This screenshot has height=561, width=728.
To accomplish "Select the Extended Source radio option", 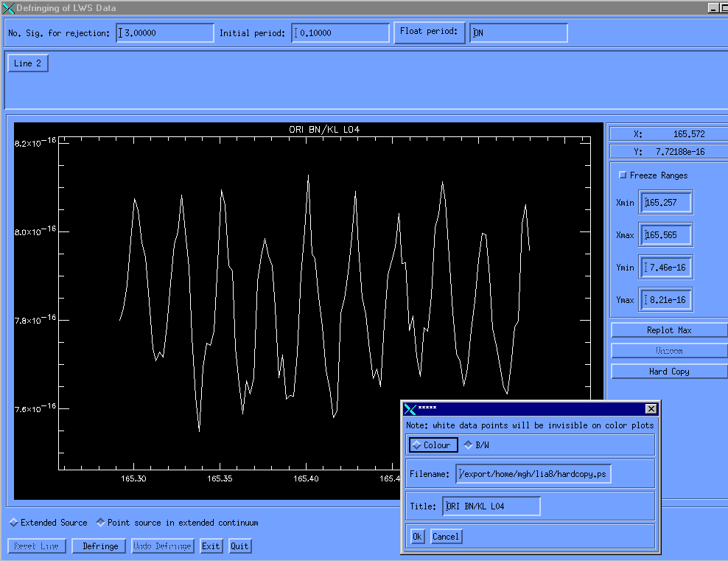I will (x=13, y=523).
